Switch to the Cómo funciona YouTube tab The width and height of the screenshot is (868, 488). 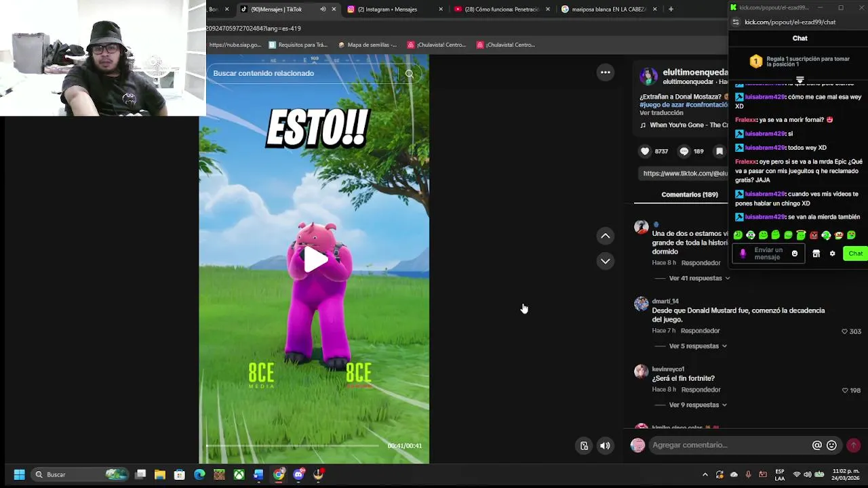[x=502, y=9]
